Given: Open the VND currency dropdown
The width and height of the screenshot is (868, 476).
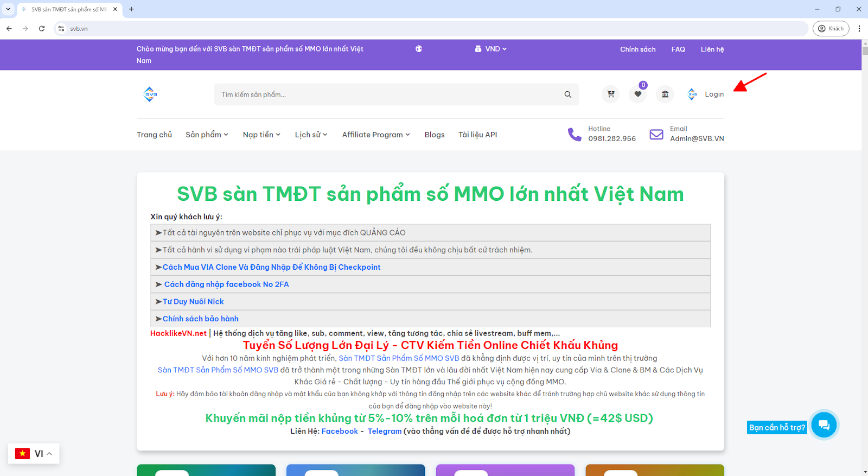Looking at the screenshot, I should pyautogui.click(x=490, y=49).
